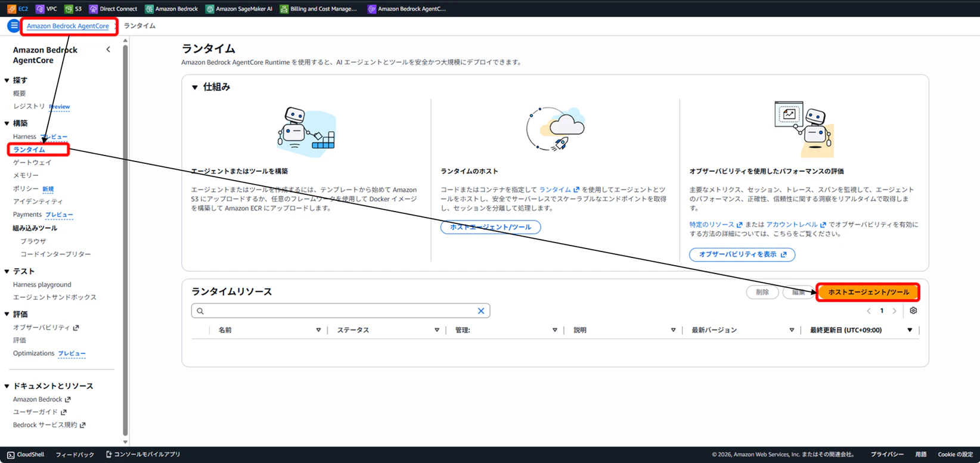Open エージェントサンドボックス in the sidebar
The width and height of the screenshot is (980, 463).
55,297
